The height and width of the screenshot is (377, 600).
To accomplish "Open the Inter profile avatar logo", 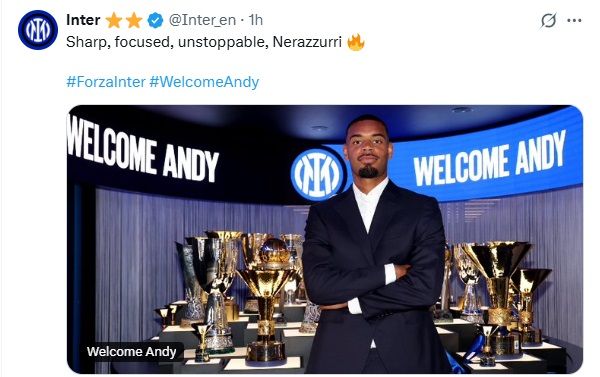I will coord(38,30).
